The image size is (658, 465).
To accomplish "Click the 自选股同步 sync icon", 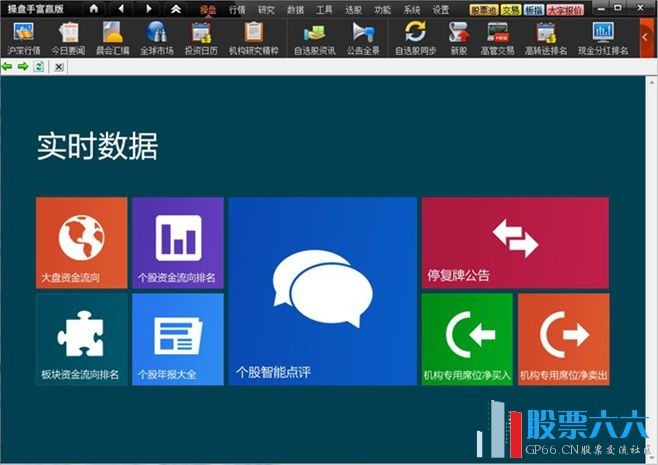I will coord(415,38).
